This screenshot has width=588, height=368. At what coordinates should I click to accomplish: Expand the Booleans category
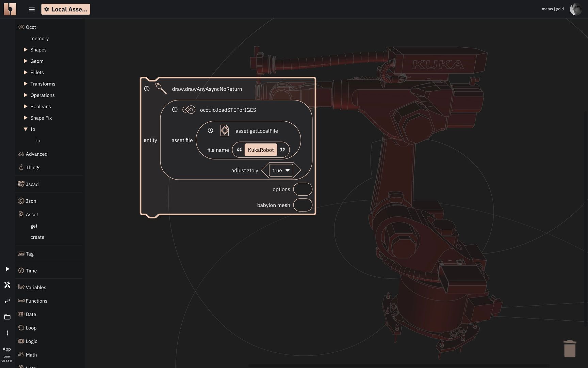point(26,106)
